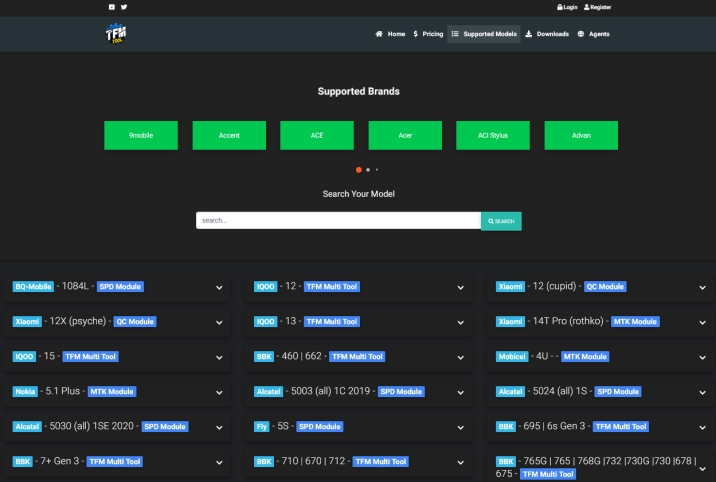Screen dimensions: 716x482
Task: Click the Register link
Action: point(597,7)
